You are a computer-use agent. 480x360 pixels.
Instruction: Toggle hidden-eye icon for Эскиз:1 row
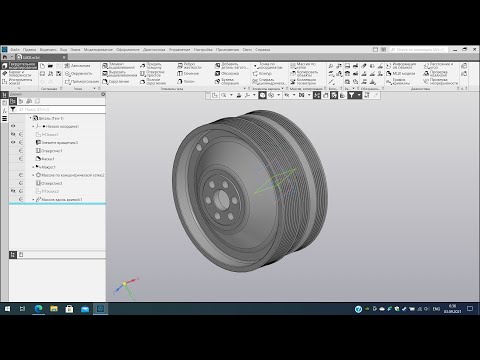pos(13,134)
